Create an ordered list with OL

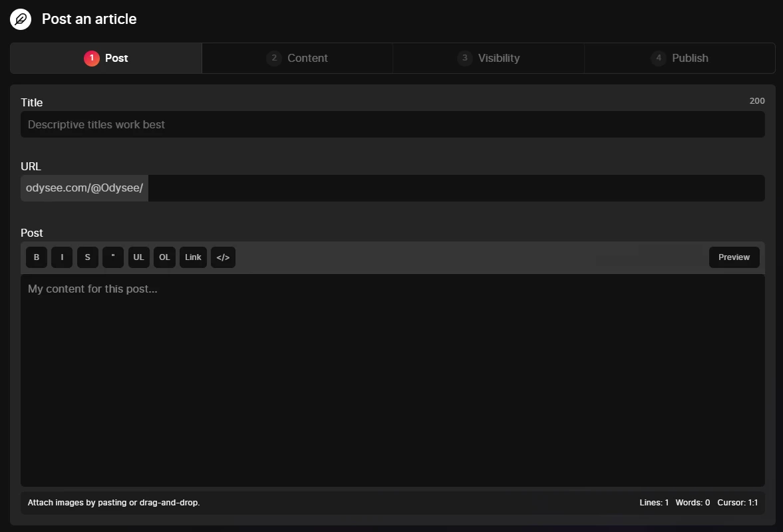click(x=164, y=257)
